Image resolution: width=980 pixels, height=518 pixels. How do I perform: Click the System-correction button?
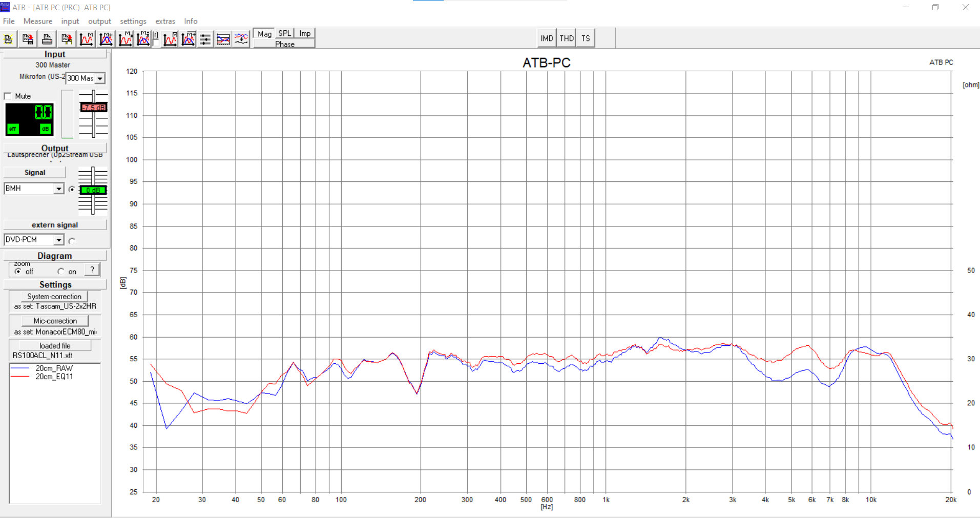54,297
